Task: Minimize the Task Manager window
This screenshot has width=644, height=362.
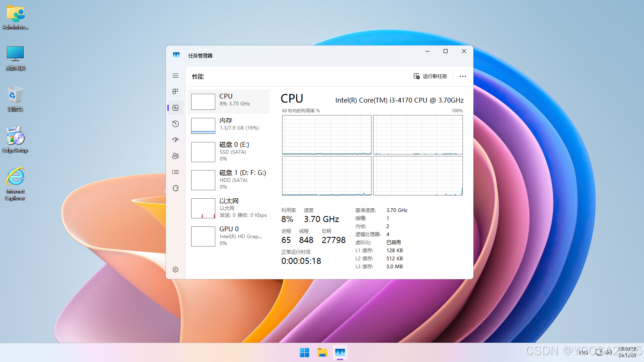Action: 427,51
